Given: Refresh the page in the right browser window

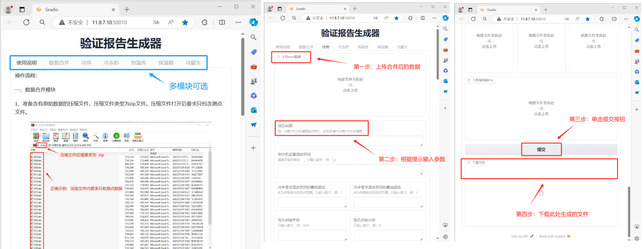Looking at the screenshot, I should pos(474,19).
